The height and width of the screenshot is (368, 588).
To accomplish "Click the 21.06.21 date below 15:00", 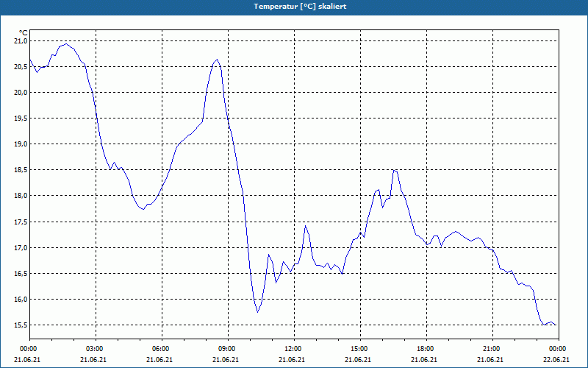I will [358, 360].
